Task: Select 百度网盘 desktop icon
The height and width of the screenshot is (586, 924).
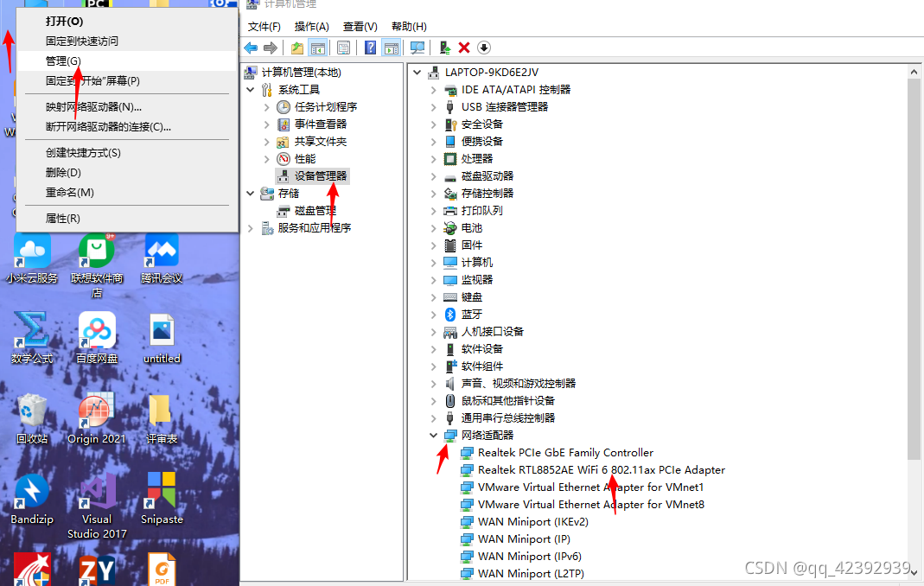Action: (97, 339)
